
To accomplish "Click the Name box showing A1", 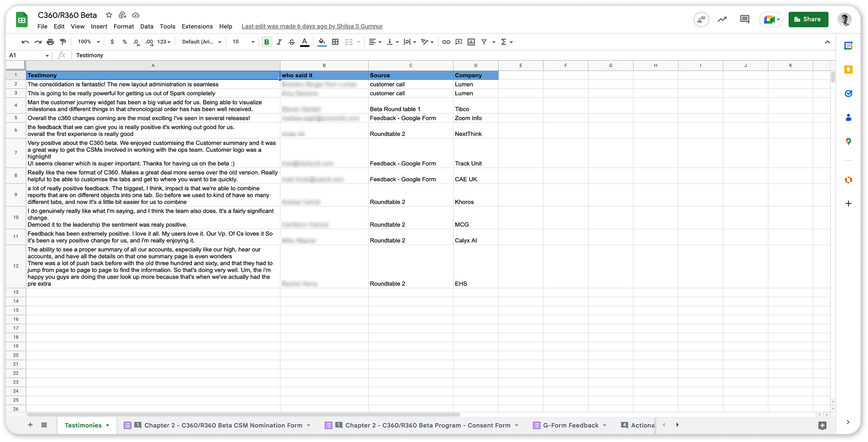I will pyautogui.click(x=28, y=55).
